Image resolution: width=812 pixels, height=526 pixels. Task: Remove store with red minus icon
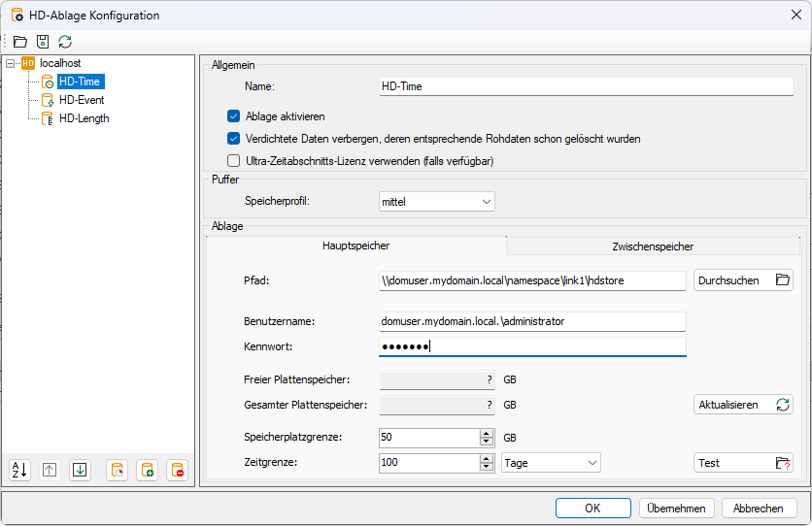pyautogui.click(x=177, y=470)
